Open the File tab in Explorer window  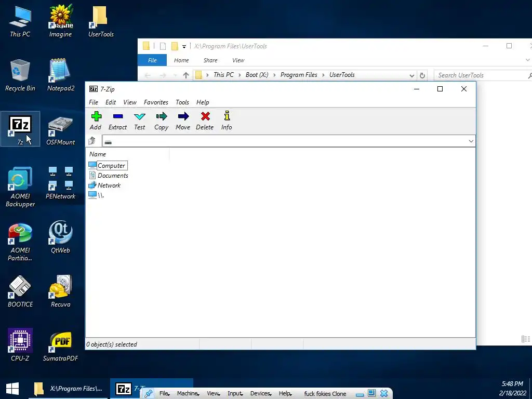[152, 60]
